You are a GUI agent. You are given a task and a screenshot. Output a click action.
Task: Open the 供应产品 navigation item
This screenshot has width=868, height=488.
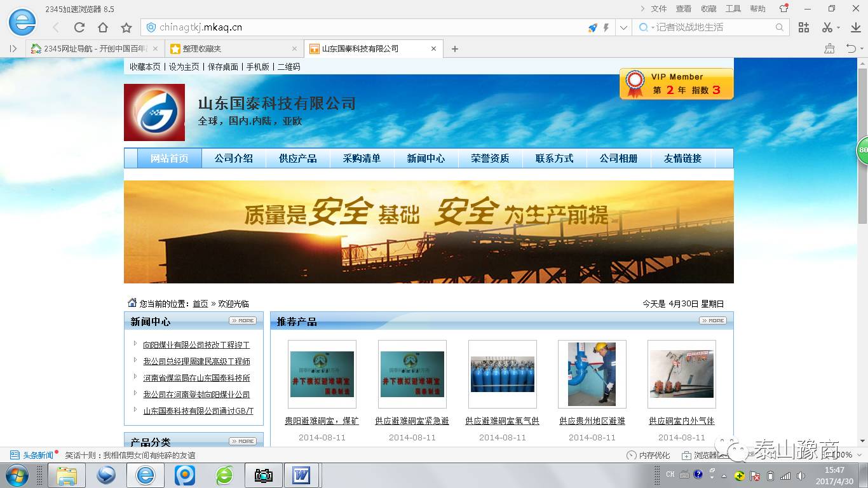[x=297, y=158]
